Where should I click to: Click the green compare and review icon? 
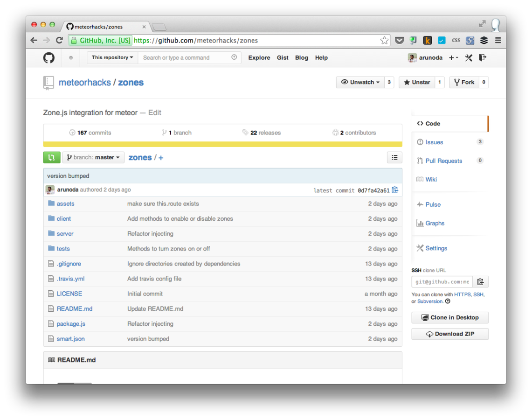point(52,158)
